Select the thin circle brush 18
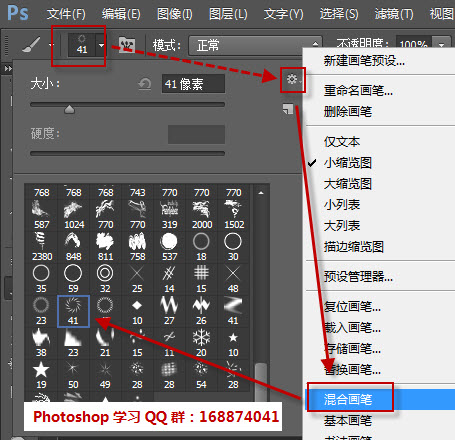 coord(201,247)
